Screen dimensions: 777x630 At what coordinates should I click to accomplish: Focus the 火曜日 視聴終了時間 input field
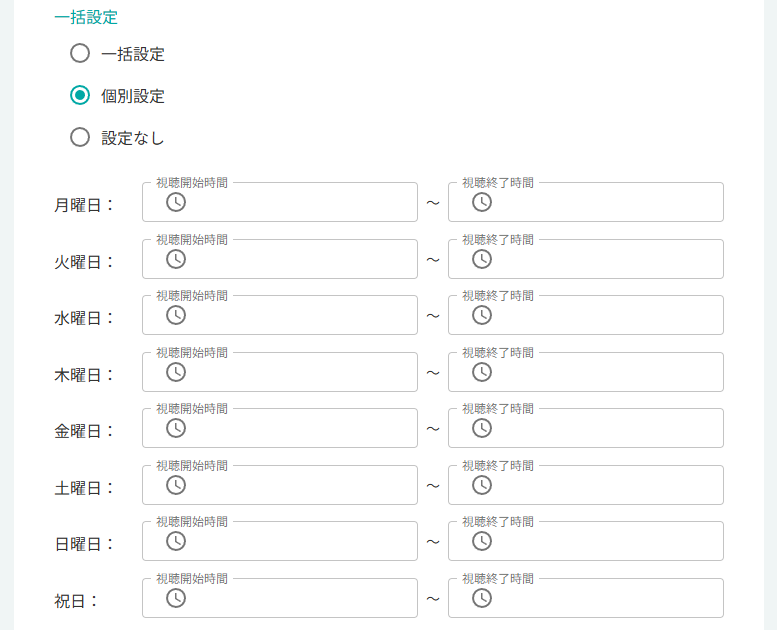coord(586,259)
